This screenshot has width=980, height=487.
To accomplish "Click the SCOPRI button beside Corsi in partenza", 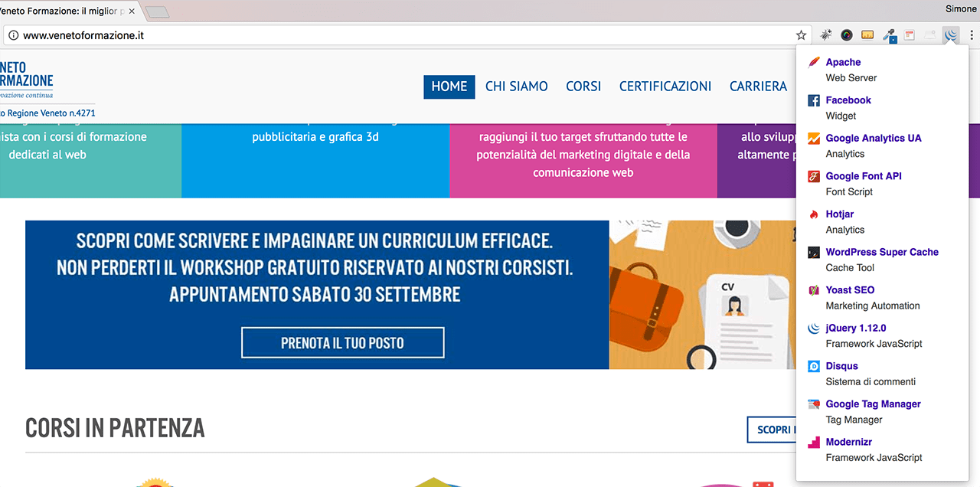I will [x=772, y=430].
